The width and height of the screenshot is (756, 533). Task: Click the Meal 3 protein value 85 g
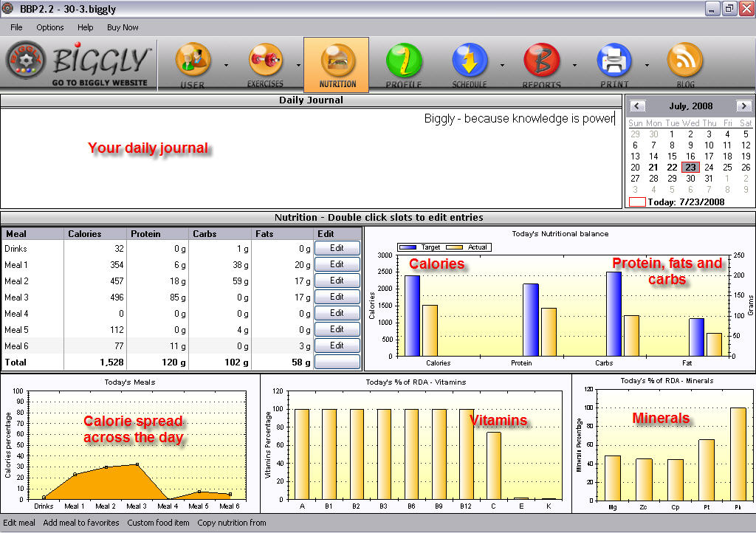[x=177, y=298]
